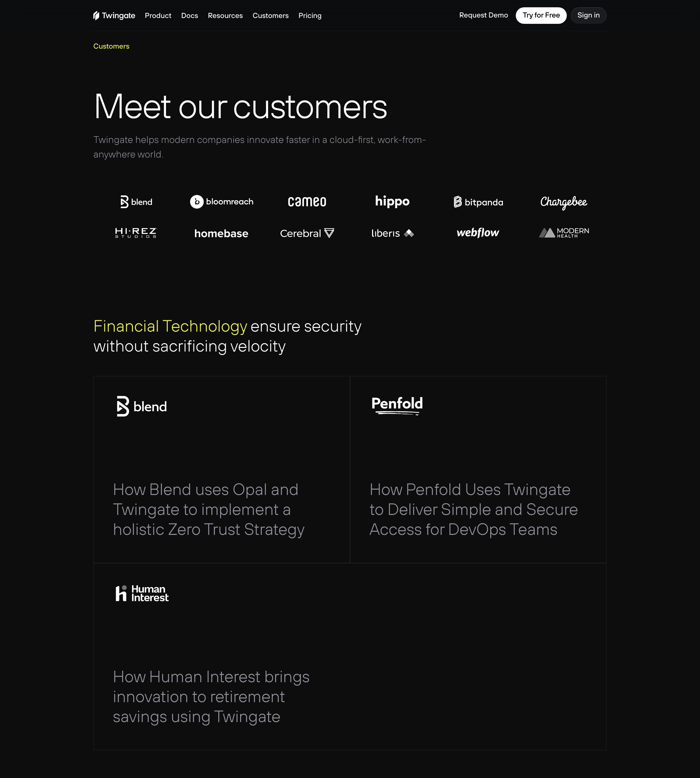Image resolution: width=700 pixels, height=778 pixels.
Task: Click the Sign in button
Action: [x=588, y=15]
